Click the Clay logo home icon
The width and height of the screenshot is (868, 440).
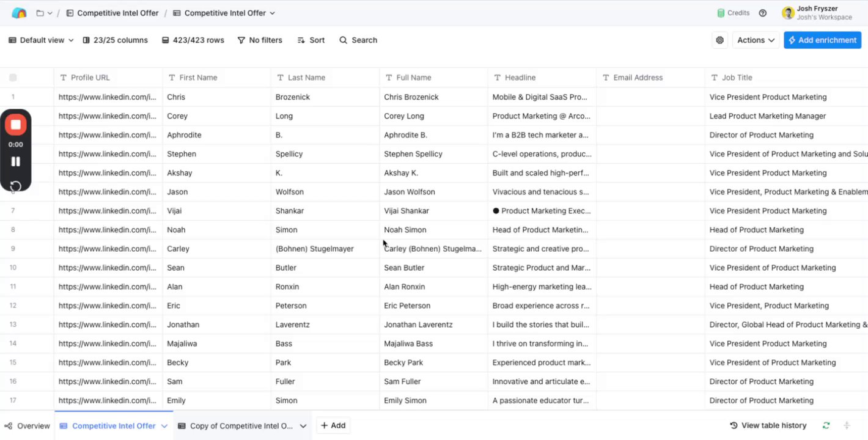19,13
